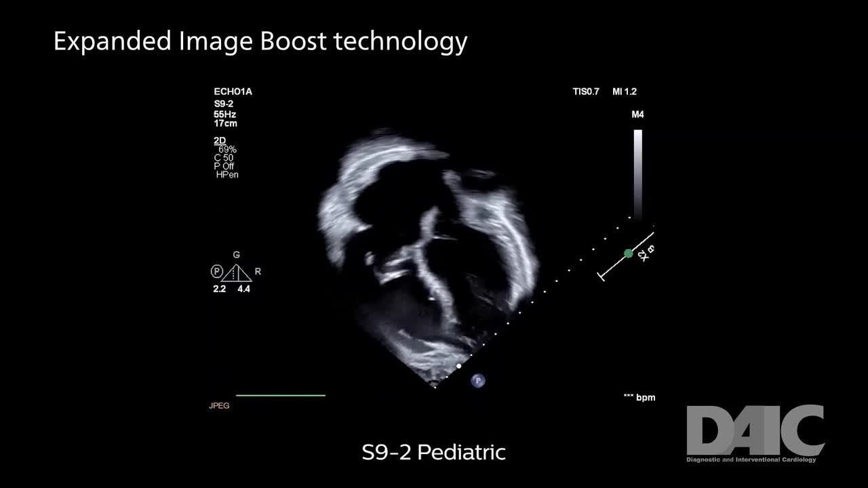Click the green ECG trace line

[x=280, y=395]
